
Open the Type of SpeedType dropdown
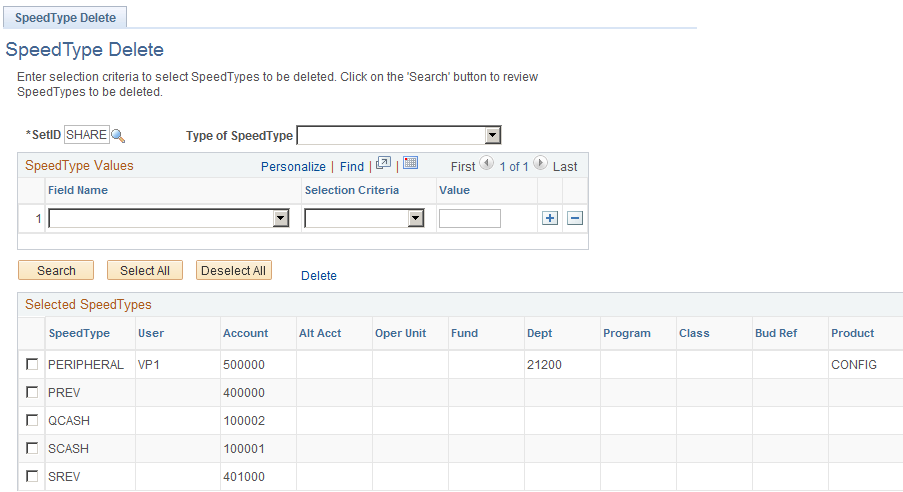point(399,135)
